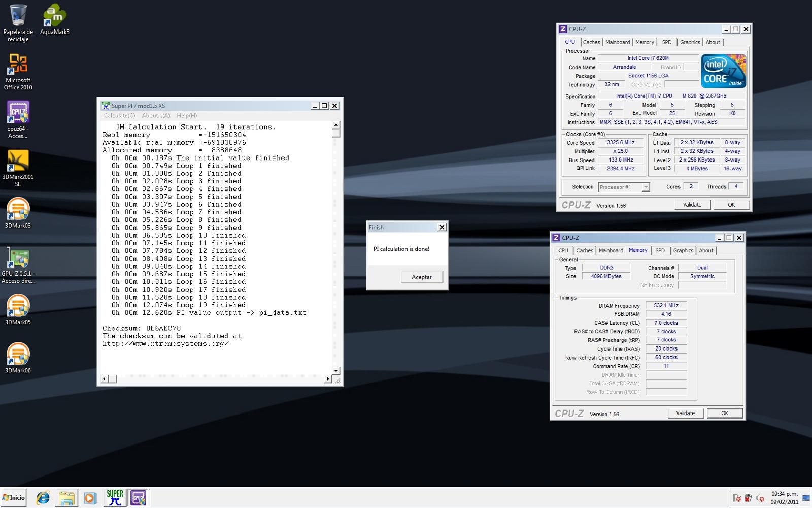Select the About tab in the lower CPU-Z window

tap(706, 250)
